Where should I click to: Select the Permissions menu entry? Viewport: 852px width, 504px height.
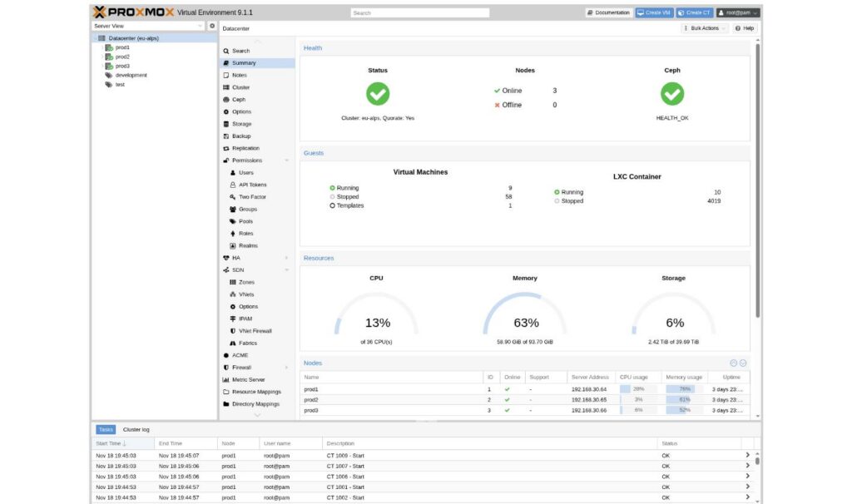click(x=258, y=161)
